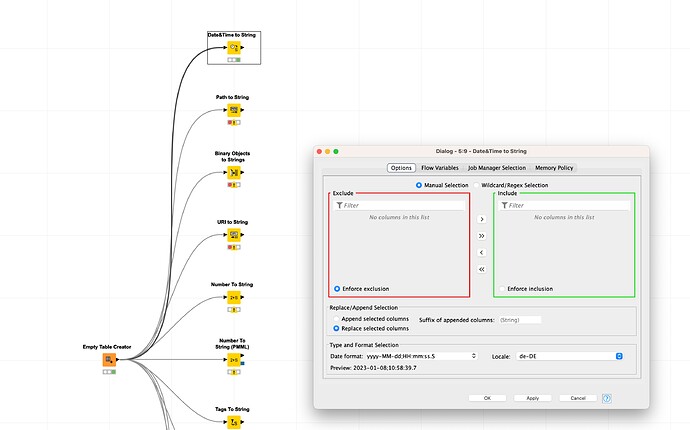This screenshot has height=430, width=690.
Task: Choose Enforce inclusion option
Action: pyautogui.click(x=502, y=289)
